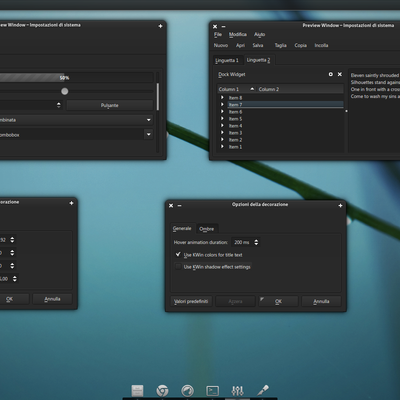Click the 200 ms input field

pos(242,242)
